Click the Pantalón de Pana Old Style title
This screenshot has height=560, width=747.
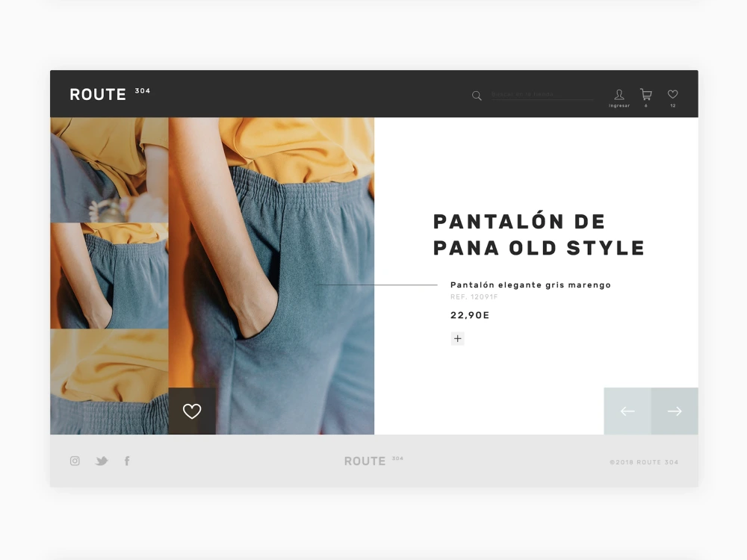tap(539, 234)
